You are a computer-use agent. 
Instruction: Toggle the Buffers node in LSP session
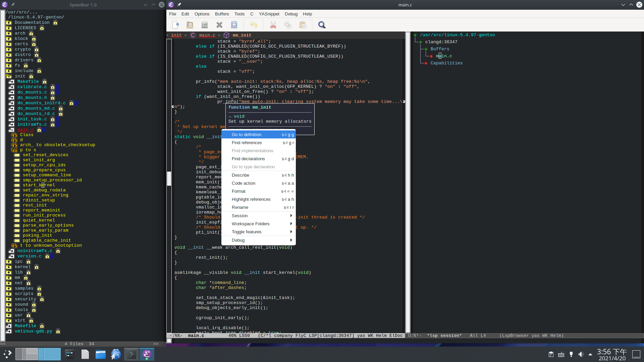click(x=426, y=49)
